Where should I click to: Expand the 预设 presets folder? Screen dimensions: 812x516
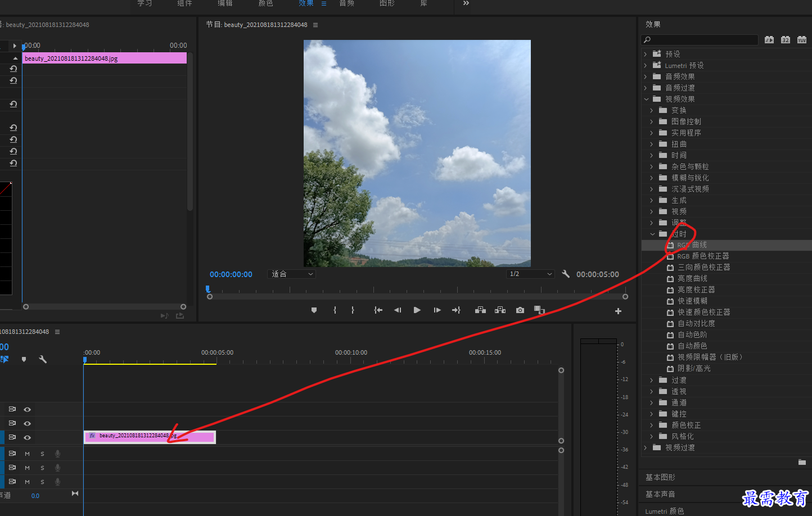tap(646, 54)
